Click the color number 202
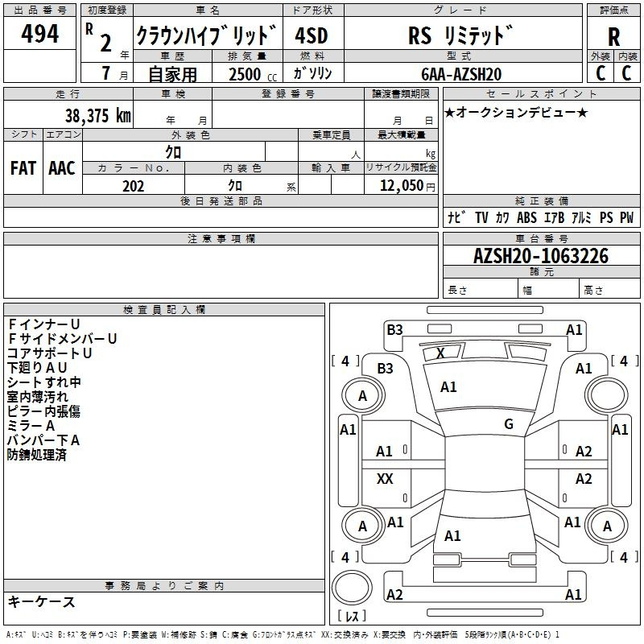Viewport: 644px width, 644px height. pos(133,186)
